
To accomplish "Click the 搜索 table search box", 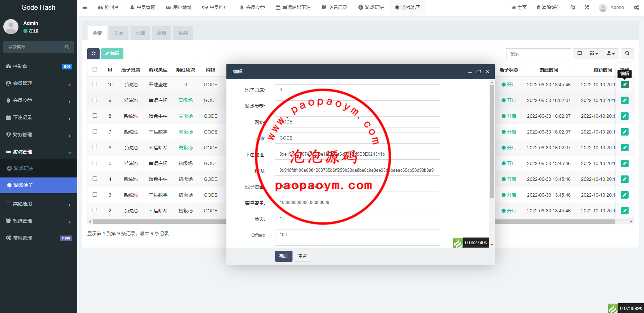I will (538, 54).
